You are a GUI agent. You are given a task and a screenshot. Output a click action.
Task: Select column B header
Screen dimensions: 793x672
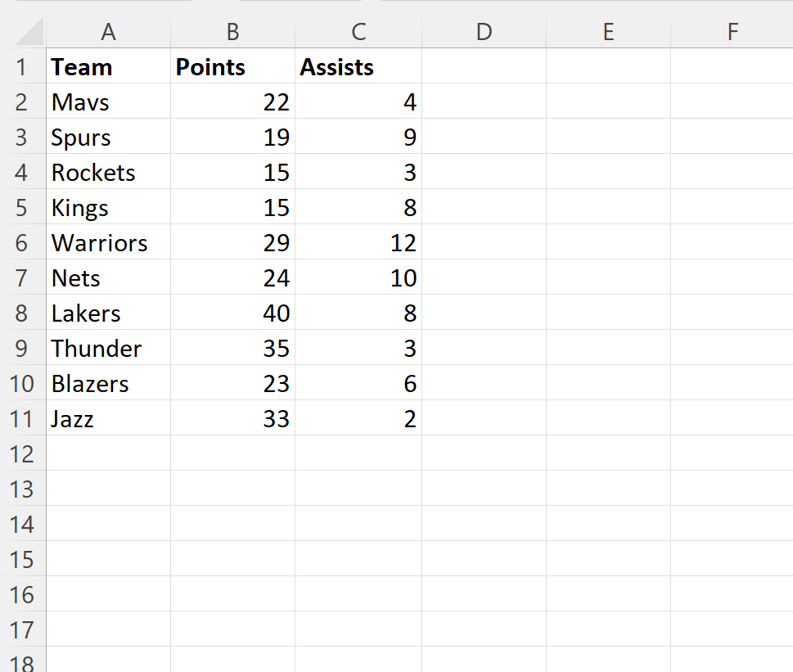click(232, 32)
